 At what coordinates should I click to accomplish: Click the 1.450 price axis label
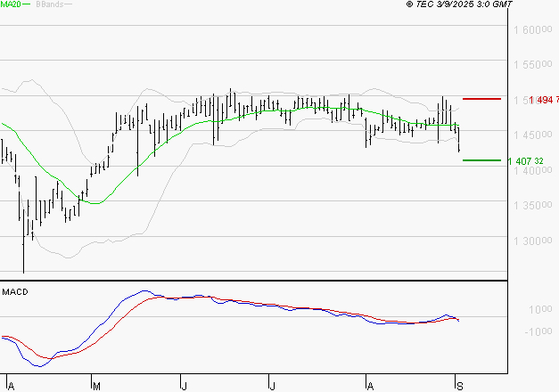coord(532,135)
